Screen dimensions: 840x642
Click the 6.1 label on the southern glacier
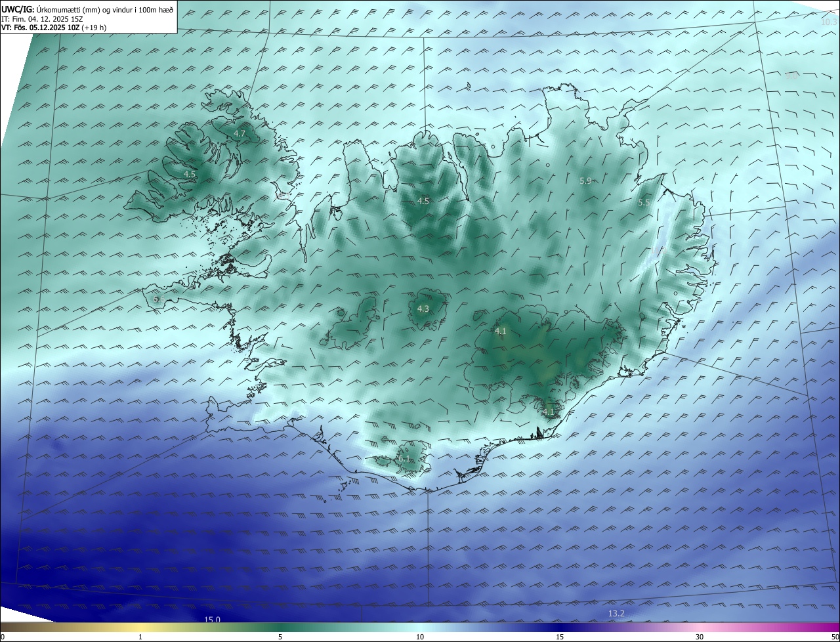(x=404, y=459)
